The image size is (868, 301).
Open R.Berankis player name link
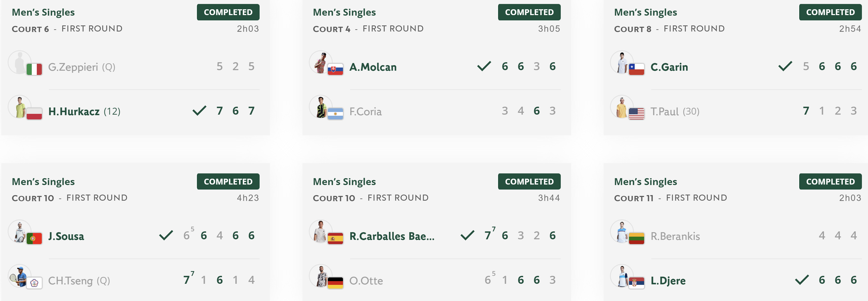click(675, 236)
